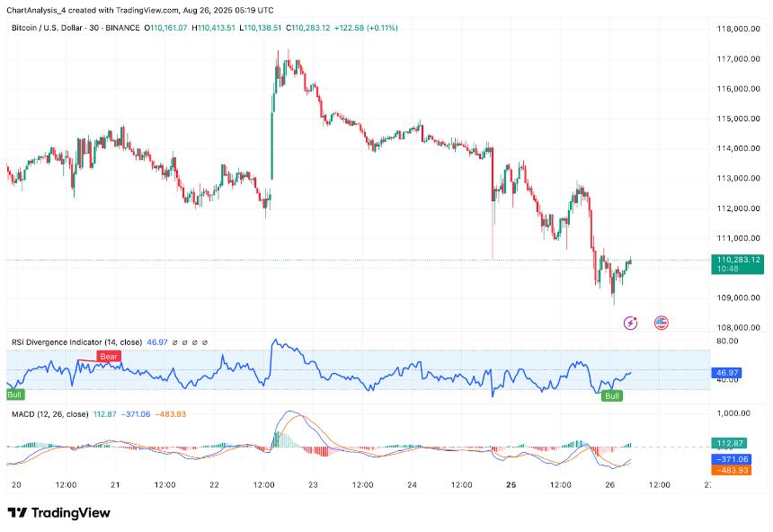
Task: Click the red Bear divergence label
Action: 109,357
